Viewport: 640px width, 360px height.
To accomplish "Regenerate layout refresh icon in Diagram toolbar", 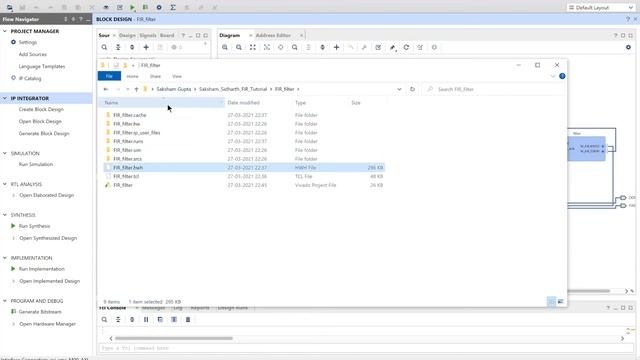I will click(406, 47).
